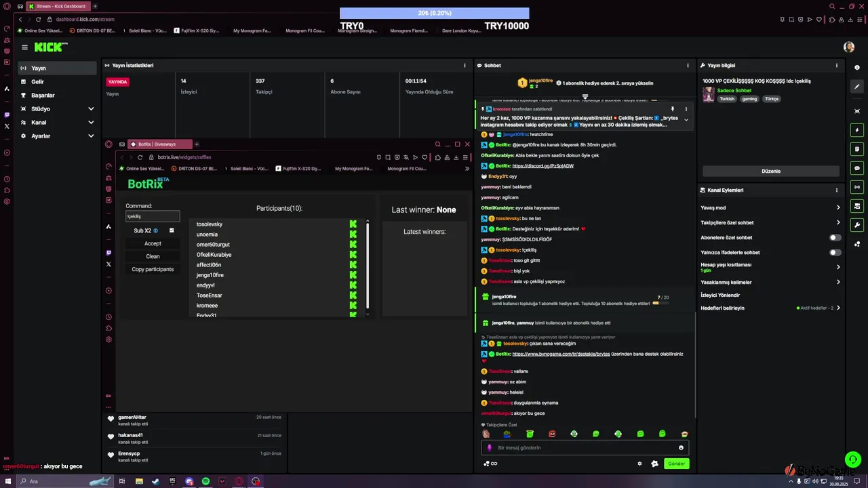Select Gelir in the sidebar
Image resolution: width=868 pixels, height=488 pixels.
point(58,82)
